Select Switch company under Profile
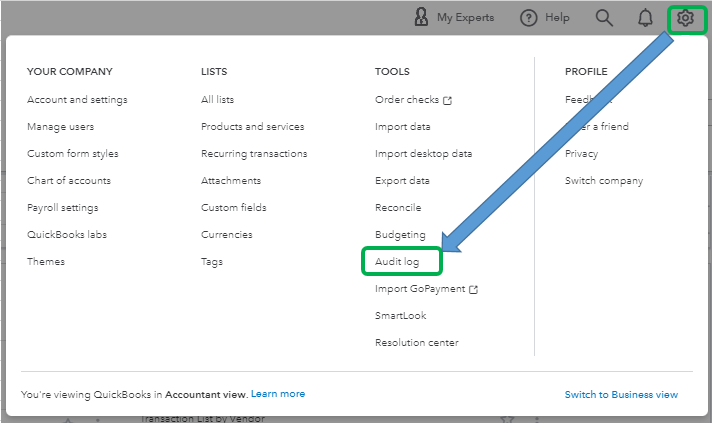The image size is (712, 423). (604, 181)
